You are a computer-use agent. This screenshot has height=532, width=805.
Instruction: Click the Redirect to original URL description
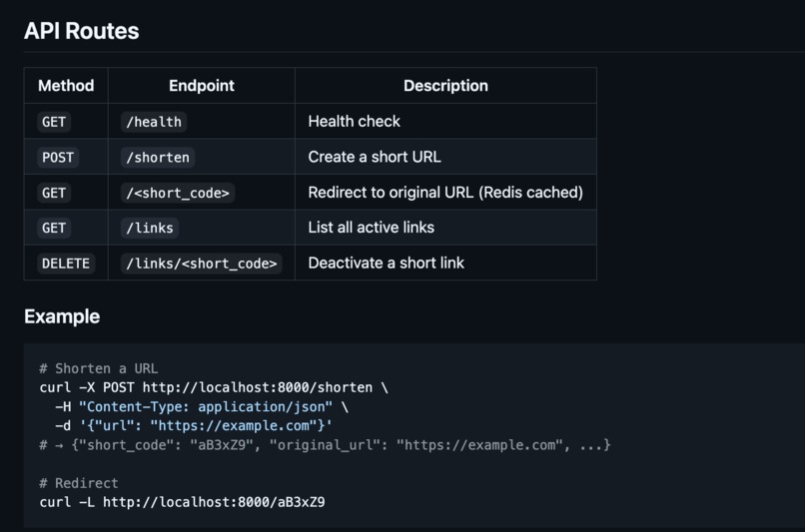click(x=445, y=193)
